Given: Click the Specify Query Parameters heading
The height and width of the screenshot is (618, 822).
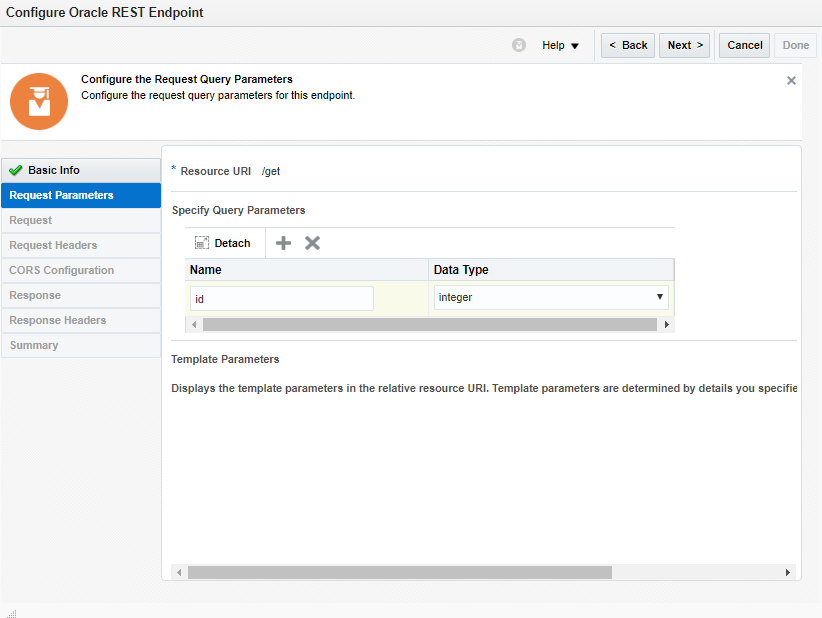Looking at the screenshot, I should (x=239, y=210).
